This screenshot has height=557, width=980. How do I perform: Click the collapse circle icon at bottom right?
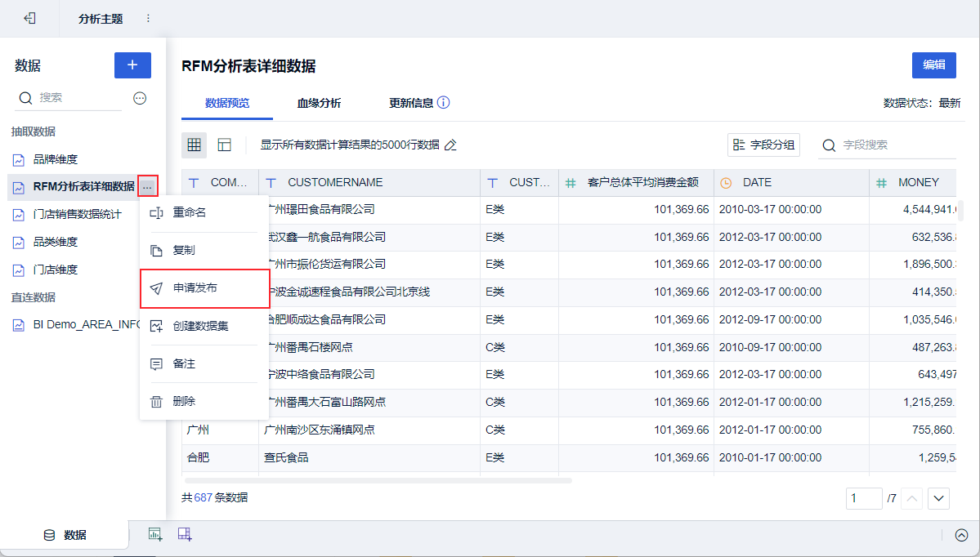pyautogui.click(x=962, y=535)
